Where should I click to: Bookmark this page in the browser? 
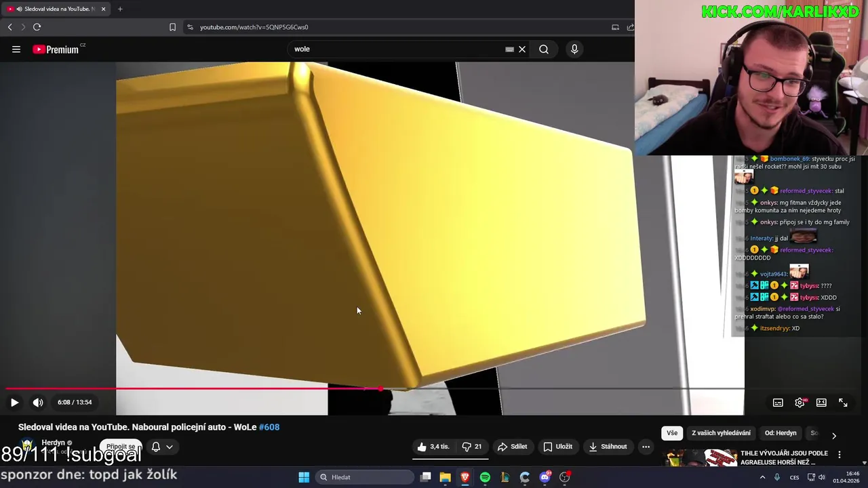pyautogui.click(x=172, y=27)
